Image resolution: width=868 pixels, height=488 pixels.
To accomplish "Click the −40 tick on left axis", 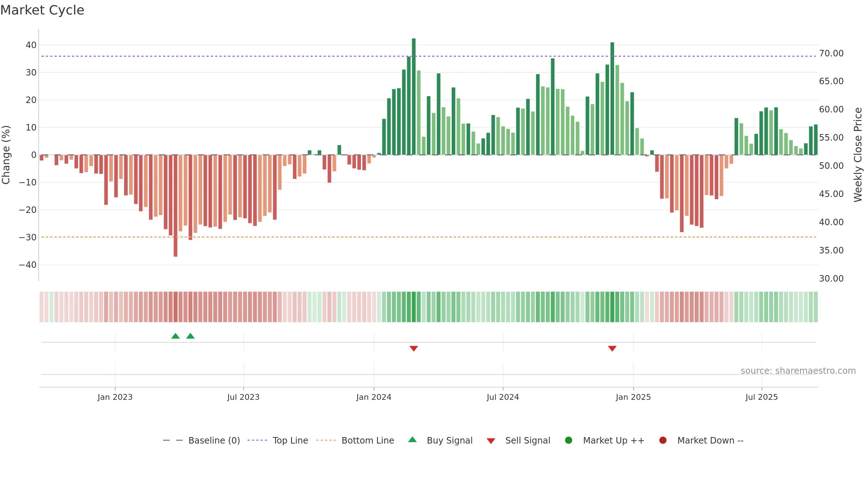I will [x=28, y=265].
